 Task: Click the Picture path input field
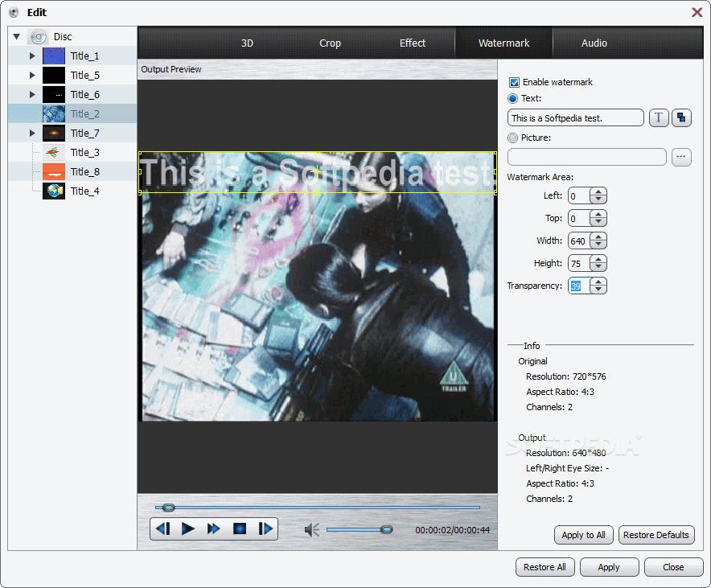tap(587, 157)
